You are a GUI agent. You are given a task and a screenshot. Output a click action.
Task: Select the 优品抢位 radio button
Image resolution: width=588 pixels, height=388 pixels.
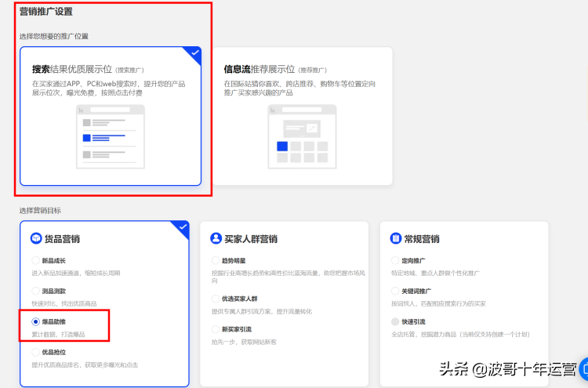coord(35,352)
